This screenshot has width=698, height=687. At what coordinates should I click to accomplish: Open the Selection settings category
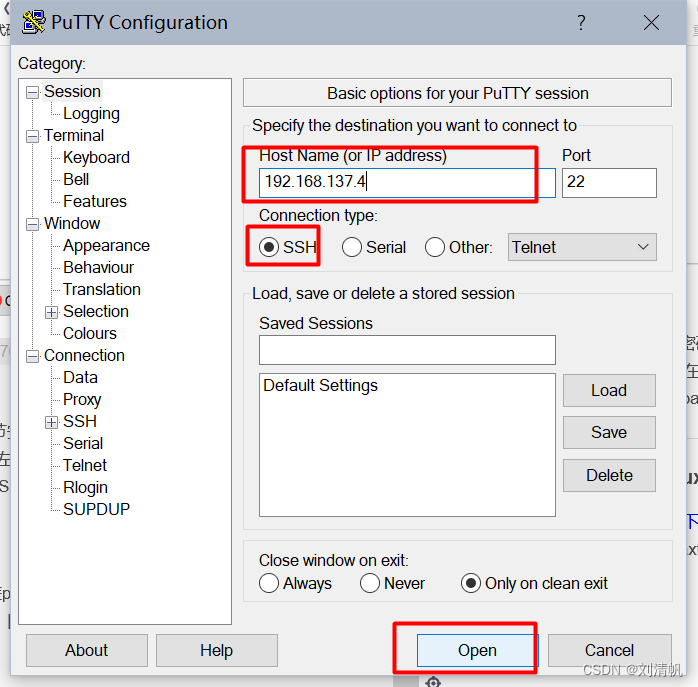(x=96, y=311)
